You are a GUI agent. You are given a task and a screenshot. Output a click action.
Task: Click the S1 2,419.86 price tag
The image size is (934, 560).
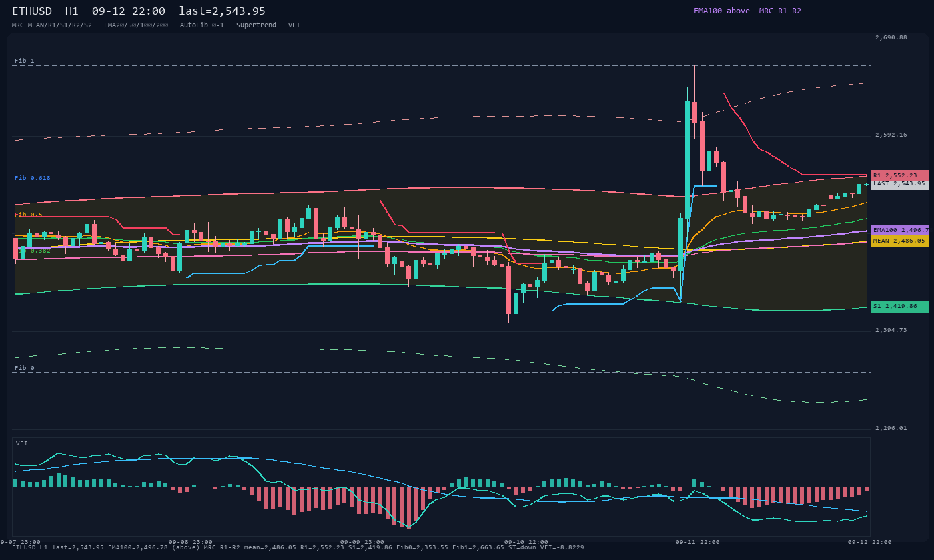(900, 307)
